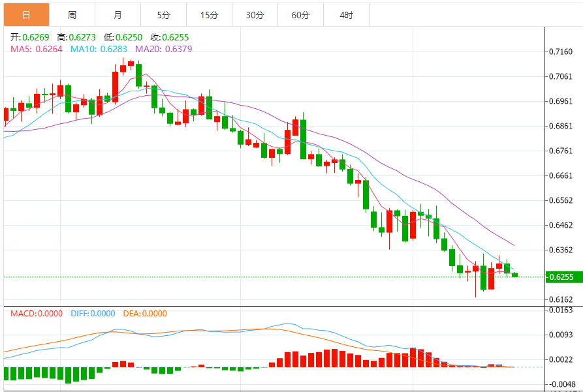Click the MA20: 0.6379 label
The width and height of the screenshot is (583, 392).
(x=164, y=49)
